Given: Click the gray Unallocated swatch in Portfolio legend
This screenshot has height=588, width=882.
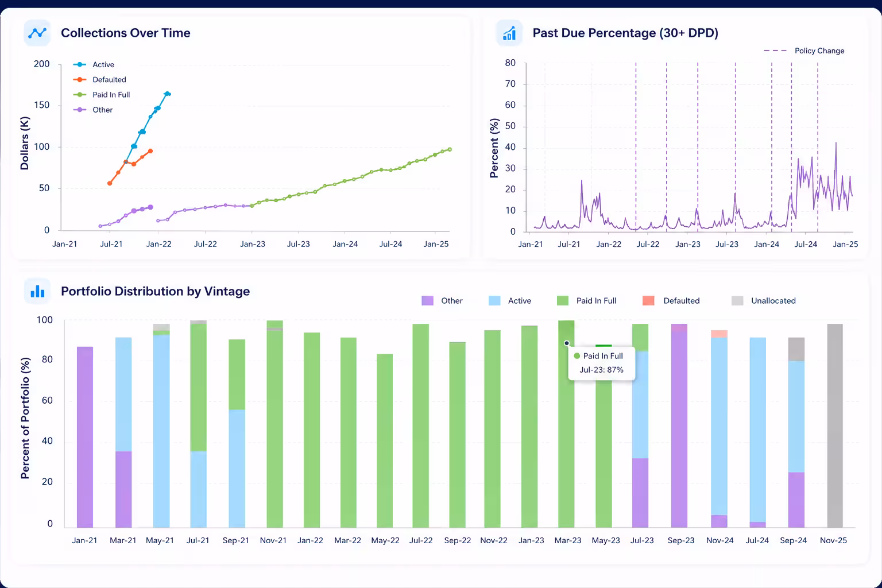Looking at the screenshot, I should pyautogui.click(x=737, y=301).
